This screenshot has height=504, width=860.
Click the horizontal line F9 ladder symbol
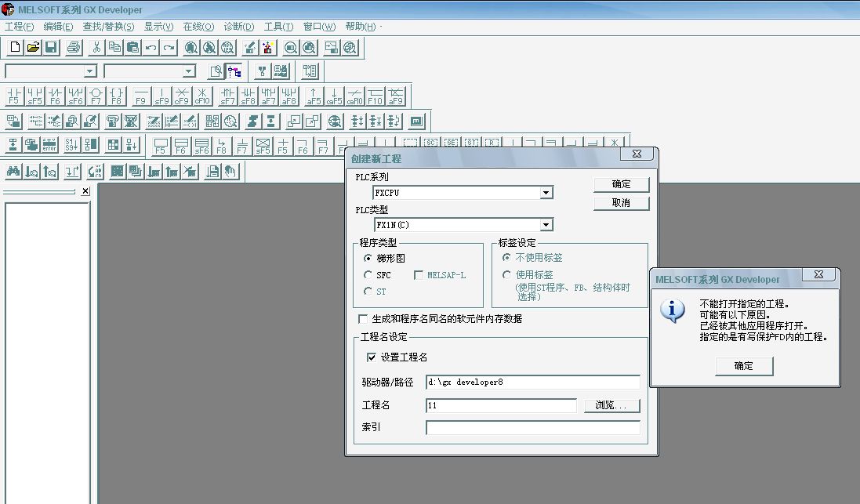(141, 96)
